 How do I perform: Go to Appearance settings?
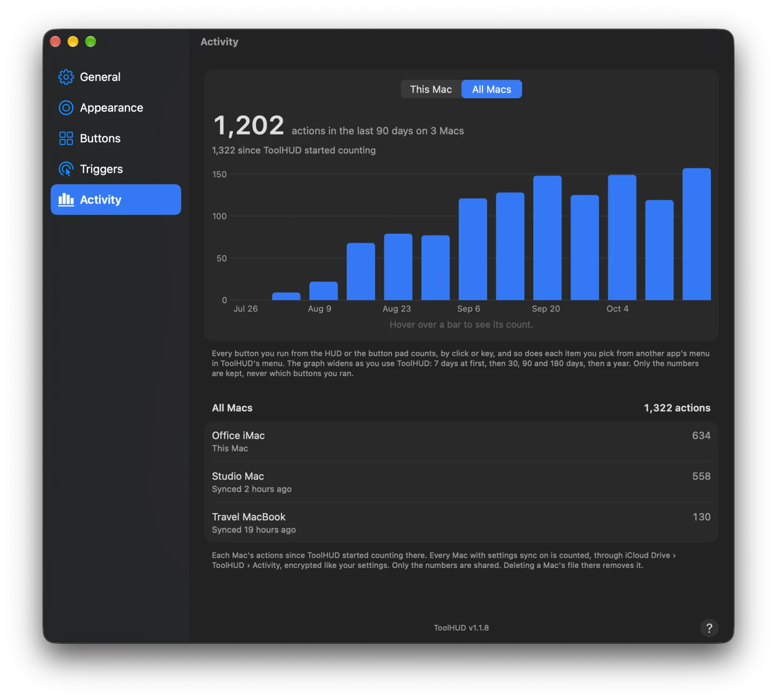(x=116, y=108)
